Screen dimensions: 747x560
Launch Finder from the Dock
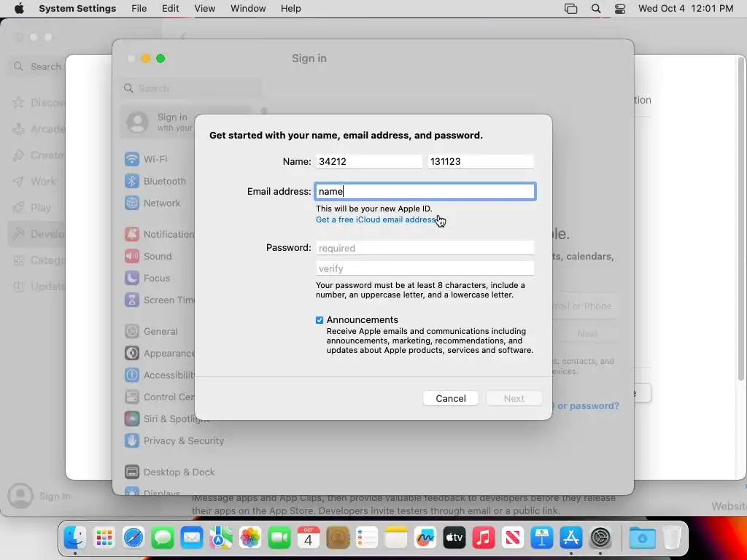pos(75,538)
